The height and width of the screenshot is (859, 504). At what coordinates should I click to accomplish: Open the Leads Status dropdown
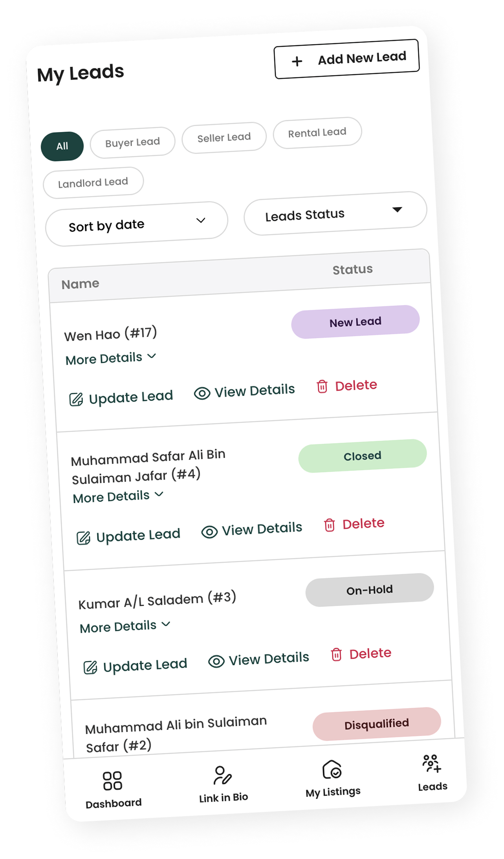coord(335,213)
